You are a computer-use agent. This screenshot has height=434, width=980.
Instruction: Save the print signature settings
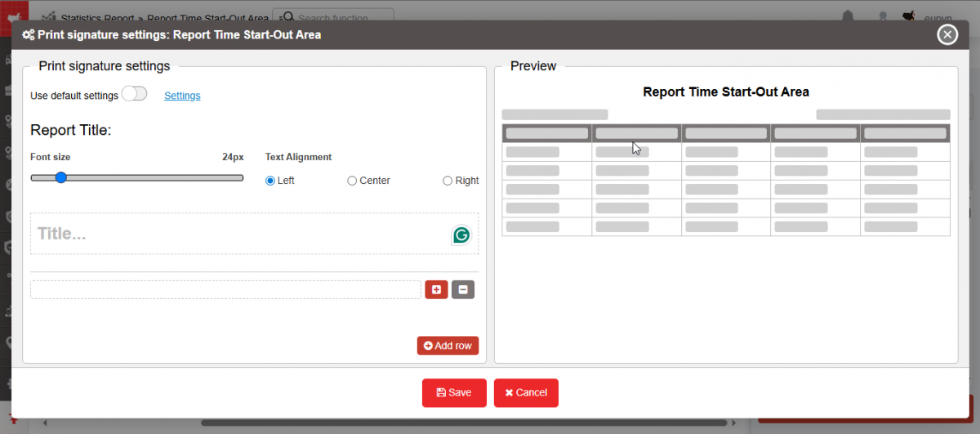pos(454,392)
